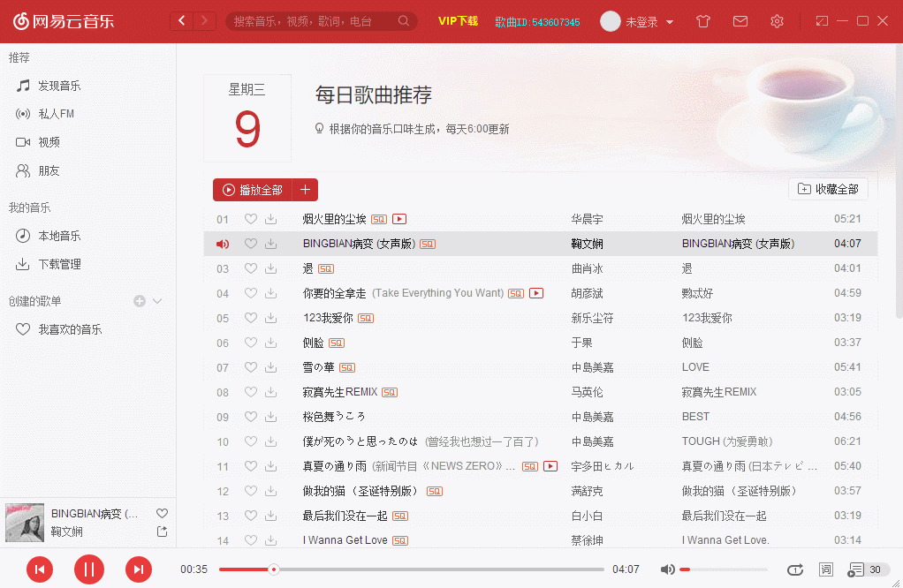903x588 pixels.
Task: Open the playlist queue showing 30 songs
Action: [861, 569]
